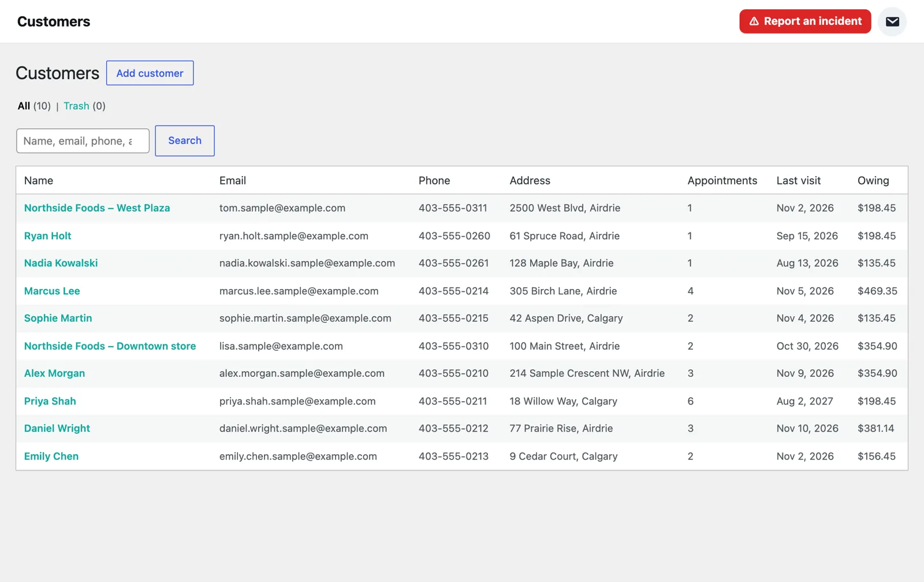Image resolution: width=924 pixels, height=582 pixels.
Task: Select last visit Oct 30, 2026
Action: coord(807,346)
